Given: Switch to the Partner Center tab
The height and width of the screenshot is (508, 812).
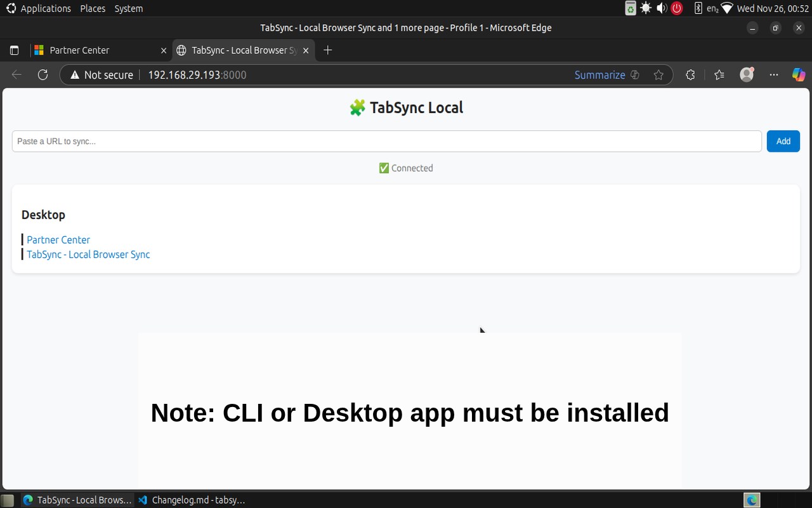Looking at the screenshot, I should (100, 50).
